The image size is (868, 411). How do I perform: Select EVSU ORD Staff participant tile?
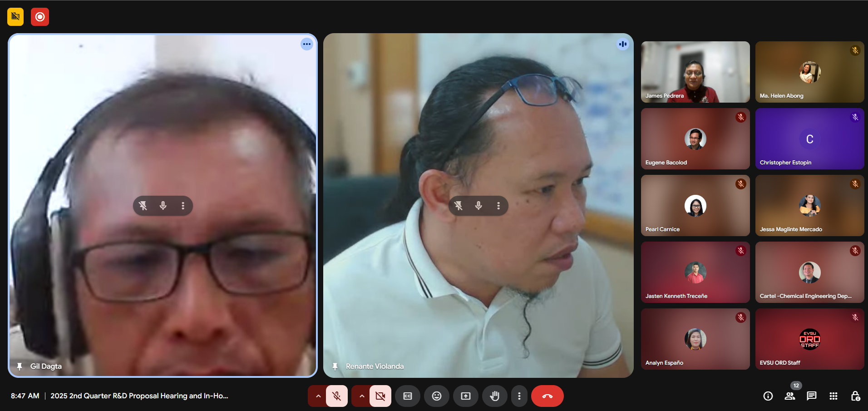(810, 339)
